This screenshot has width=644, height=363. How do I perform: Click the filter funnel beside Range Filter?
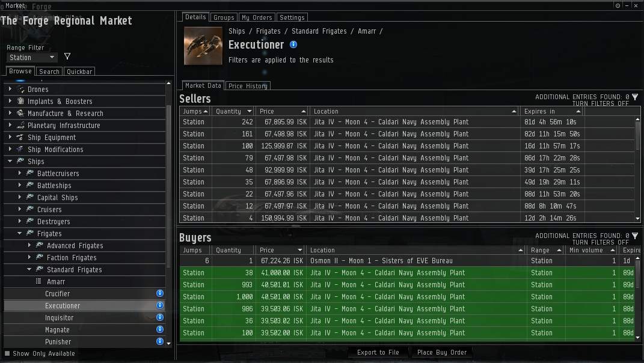(67, 56)
